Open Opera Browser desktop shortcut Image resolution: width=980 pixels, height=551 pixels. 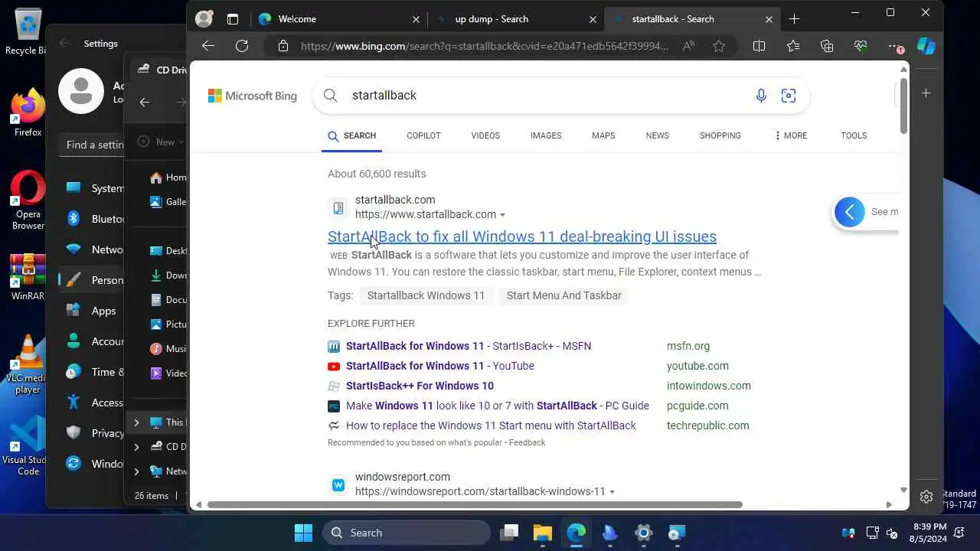[28, 201]
